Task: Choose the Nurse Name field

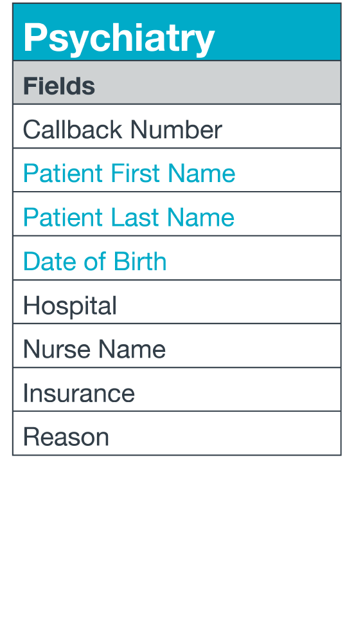Action: point(177,346)
